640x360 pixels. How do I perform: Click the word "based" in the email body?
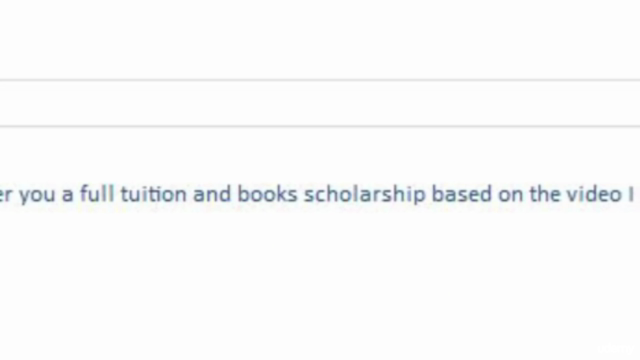[462, 194]
